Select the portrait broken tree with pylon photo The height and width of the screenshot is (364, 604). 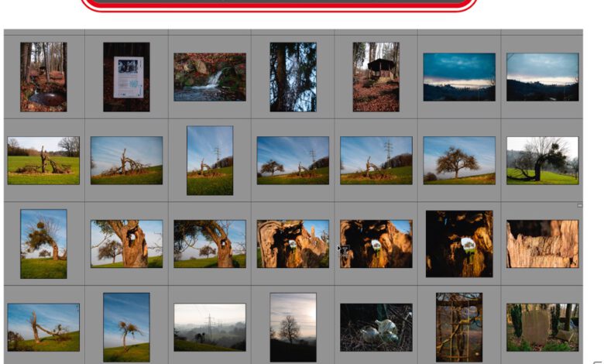210,160
